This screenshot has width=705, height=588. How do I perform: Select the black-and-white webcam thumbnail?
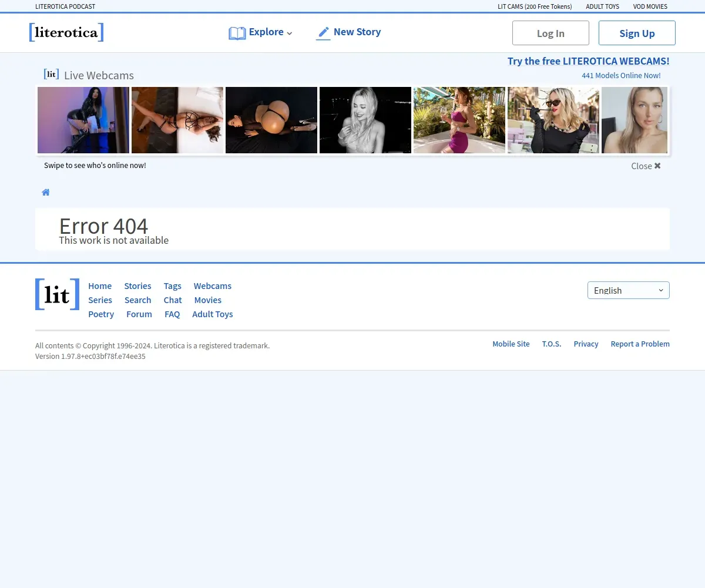click(365, 120)
